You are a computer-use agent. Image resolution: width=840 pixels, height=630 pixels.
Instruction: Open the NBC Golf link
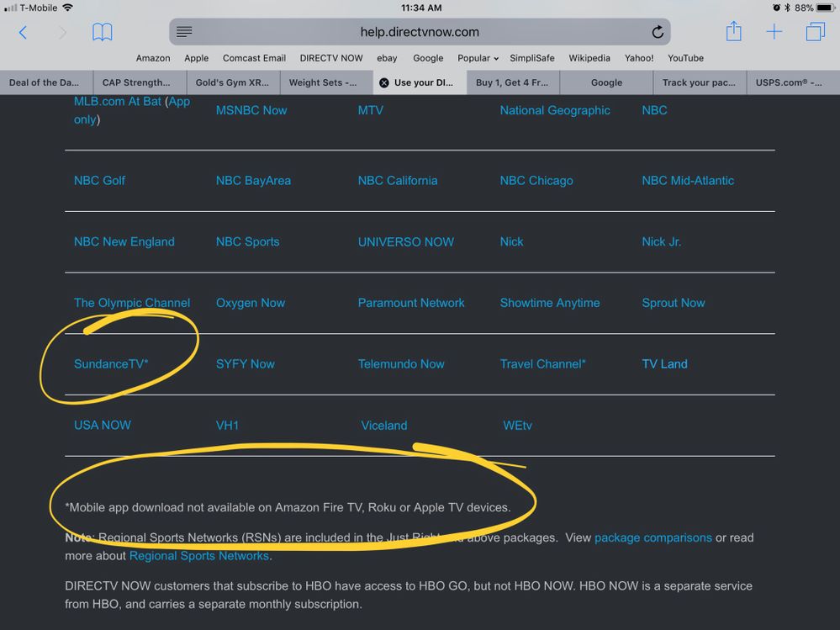coord(100,181)
